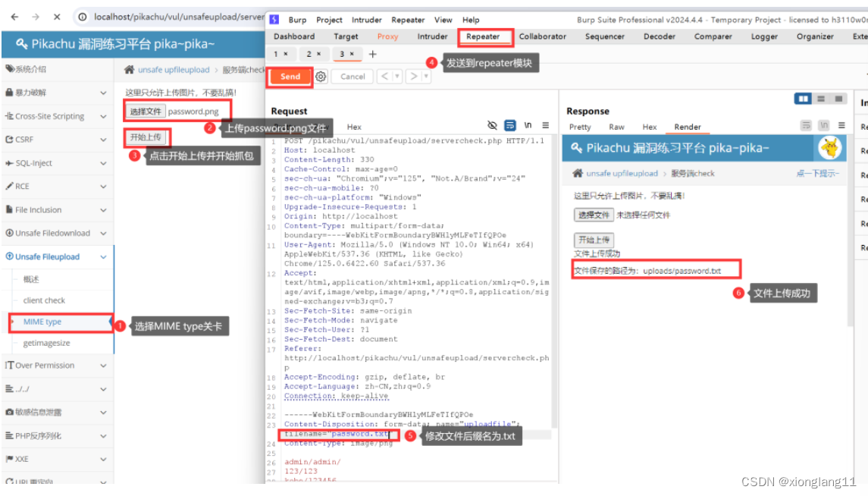
Task: Expand the CSRF sidebar section
Action: (x=58, y=139)
